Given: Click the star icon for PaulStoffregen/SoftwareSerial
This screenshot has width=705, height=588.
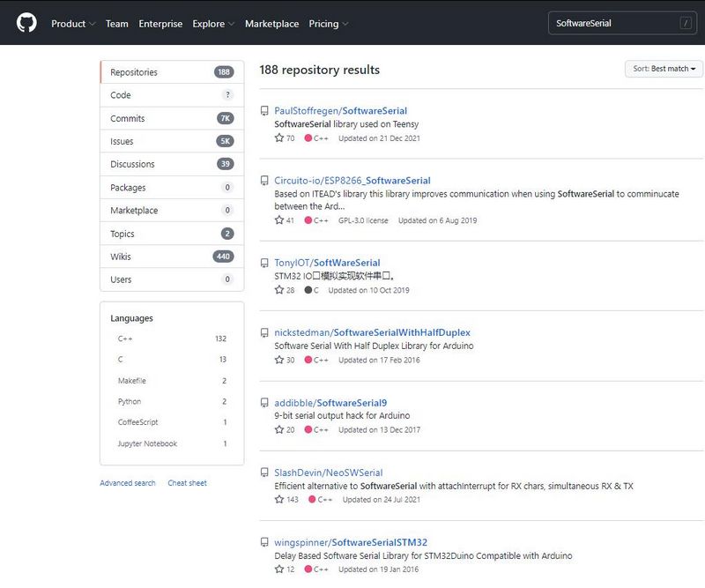Looking at the screenshot, I should pos(279,138).
